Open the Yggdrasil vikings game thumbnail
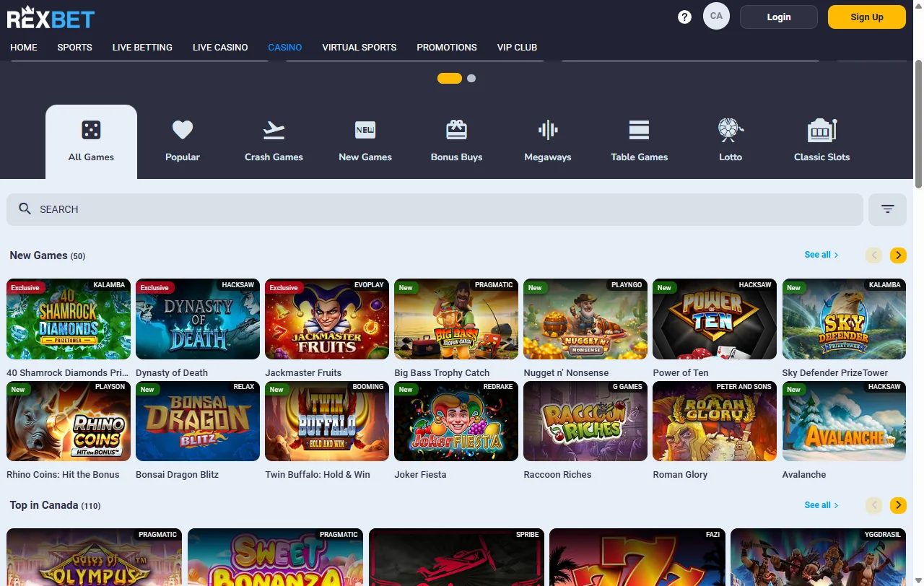924x586 pixels. (818, 557)
